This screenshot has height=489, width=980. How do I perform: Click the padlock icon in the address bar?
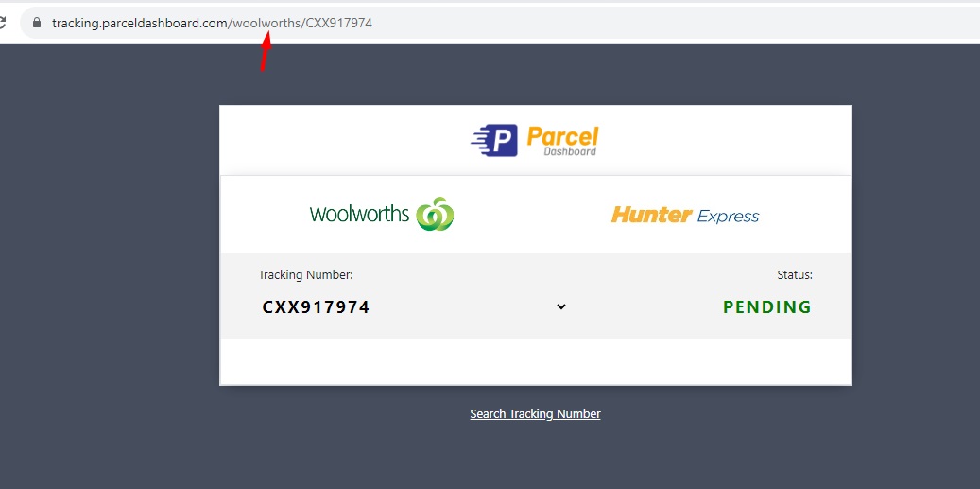pyautogui.click(x=37, y=23)
